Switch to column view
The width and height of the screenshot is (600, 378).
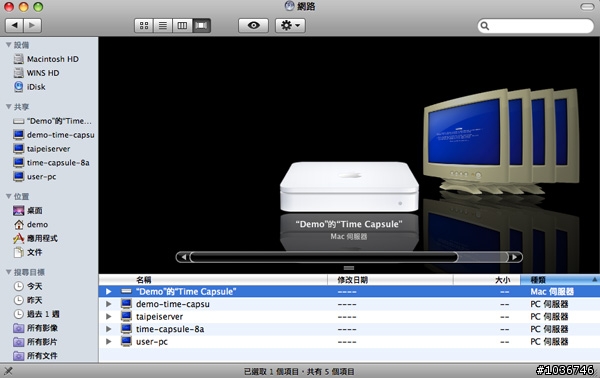pyautogui.click(x=182, y=26)
